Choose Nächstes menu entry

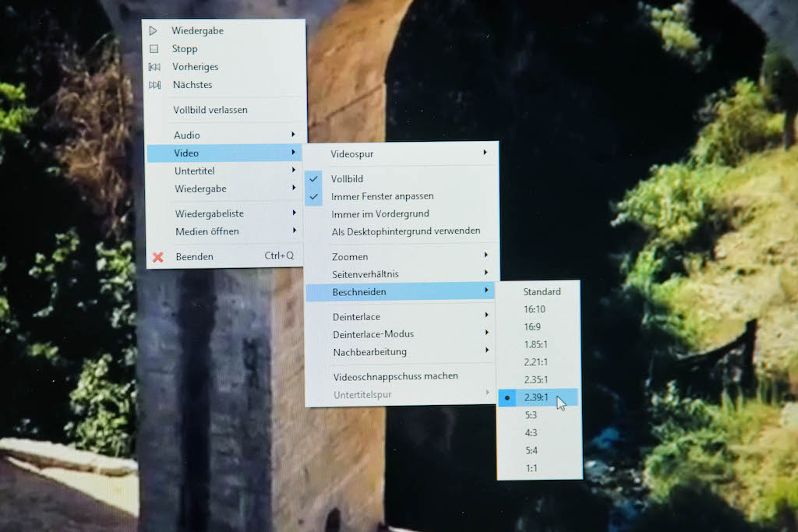coord(224,85)
